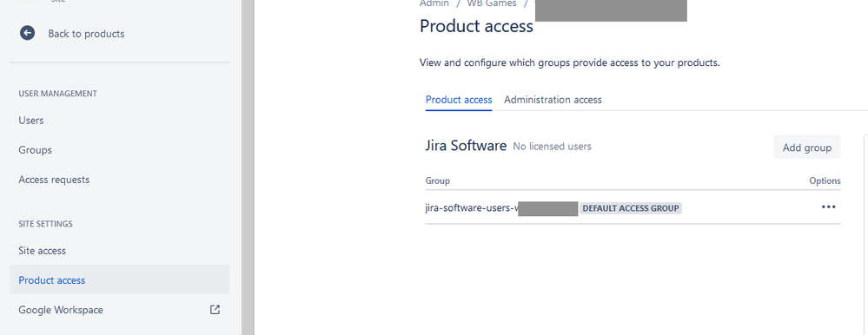Click the Jira Software heading
Viewport: 868px width, 335px height.
466,146
